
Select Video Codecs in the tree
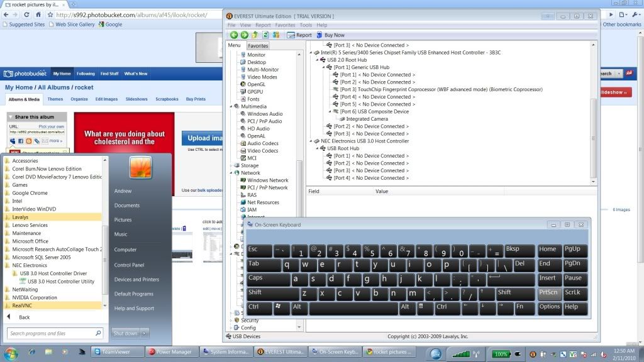click(x=262, y=151)
